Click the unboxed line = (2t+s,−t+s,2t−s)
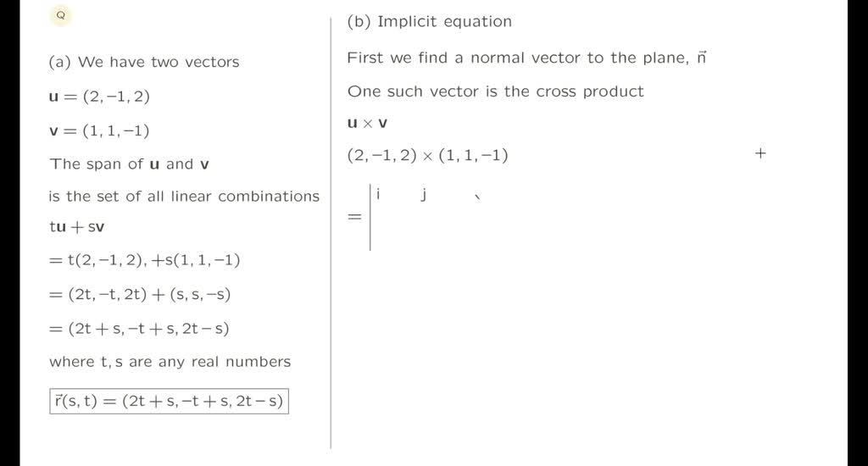Screen dimensions: 868x466 click(x=139, y=329)
